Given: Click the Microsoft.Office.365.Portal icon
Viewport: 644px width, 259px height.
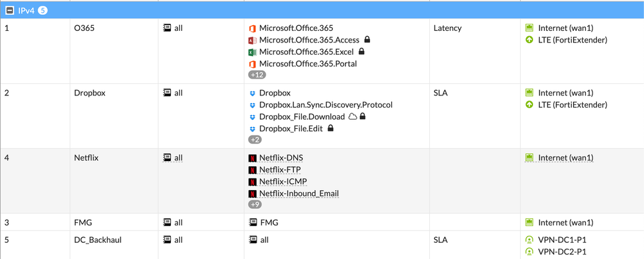Looking at the screenshot, I should (x=253, y=64).
